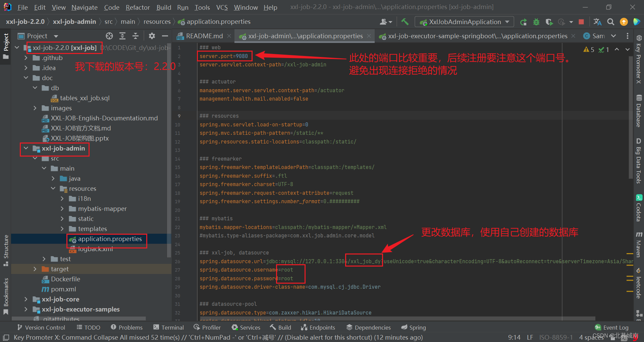Close the README.md tab
Screen dimensions: 644x342
(x=229, y=36)
